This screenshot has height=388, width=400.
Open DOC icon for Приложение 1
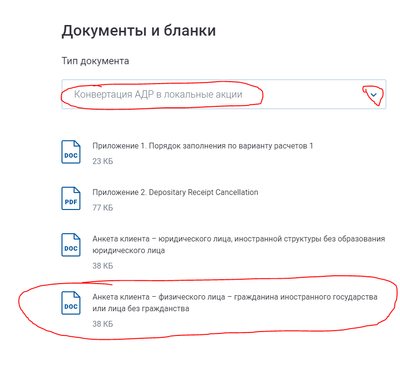tap(71, 152)
